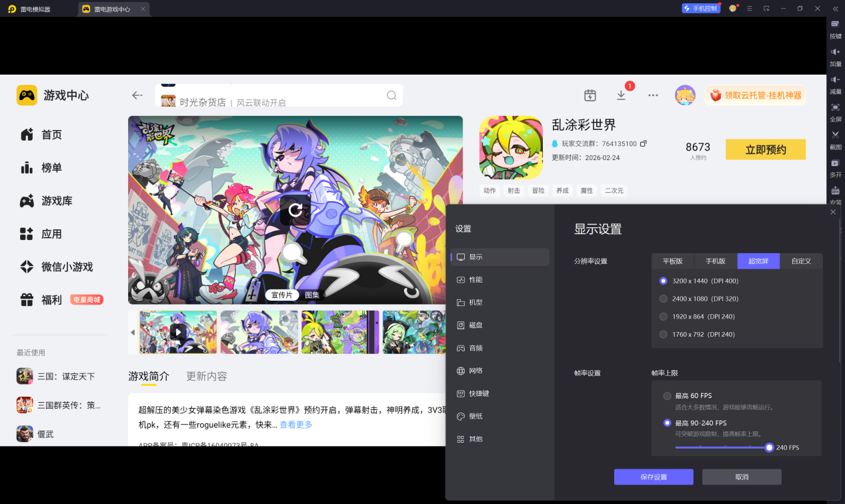
Task: Click the 240 FPS slider handle
Action: (x=769, y=447)
